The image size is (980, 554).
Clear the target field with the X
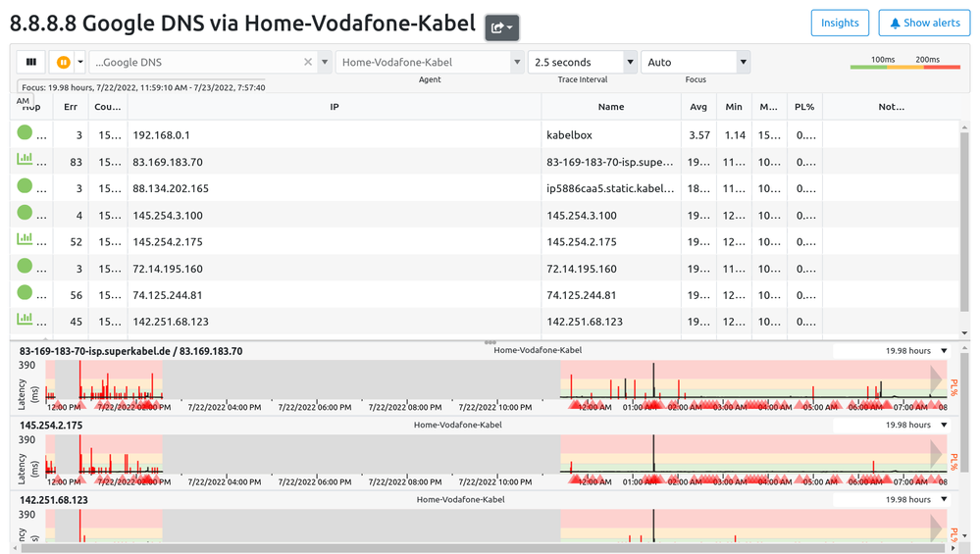click(x=308, y=62)
